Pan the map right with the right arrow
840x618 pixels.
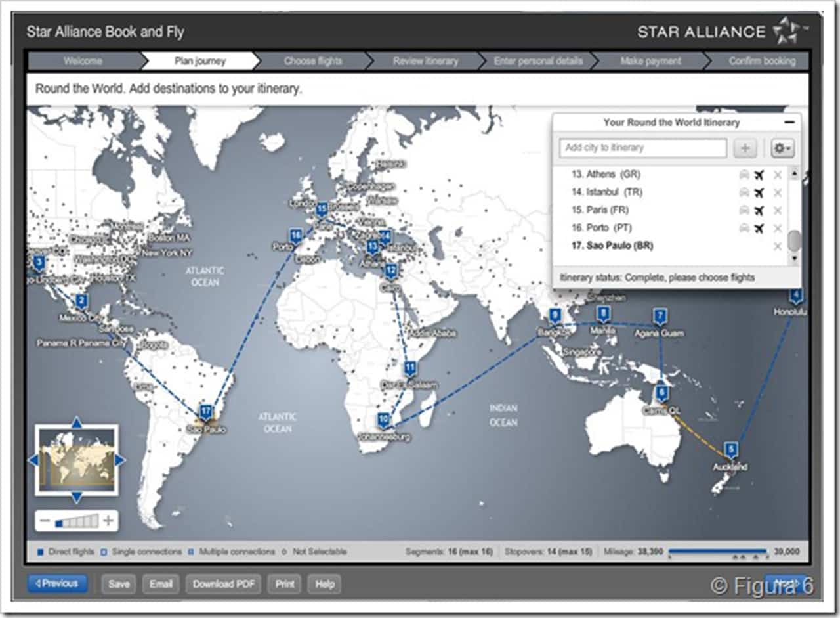tap(120, 460)
